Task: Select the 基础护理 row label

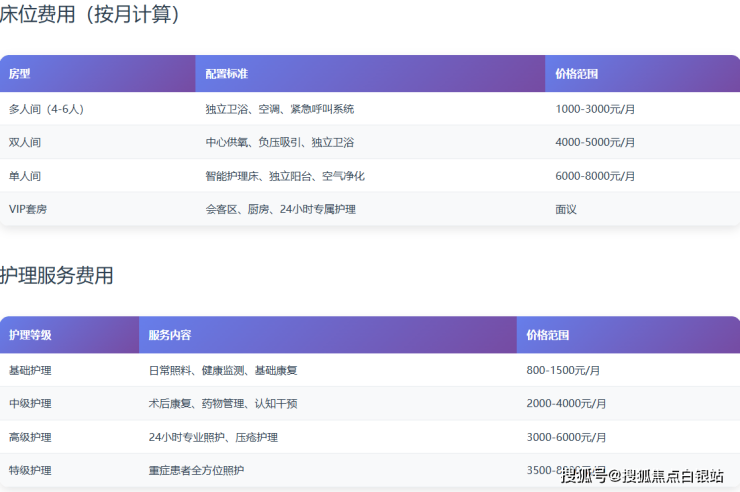Action: pos(30,370)
